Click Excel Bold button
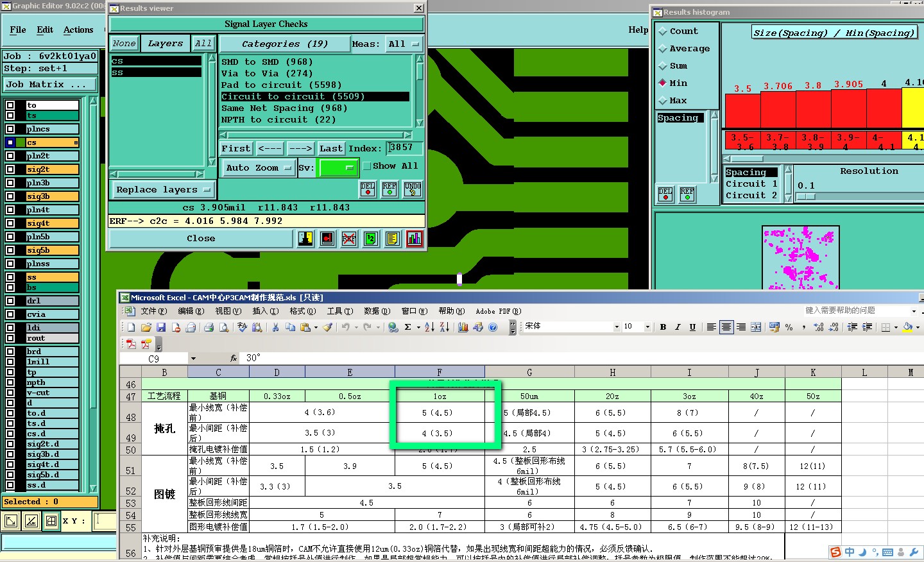Screen dimensions: 924x562 coord(663,327)
